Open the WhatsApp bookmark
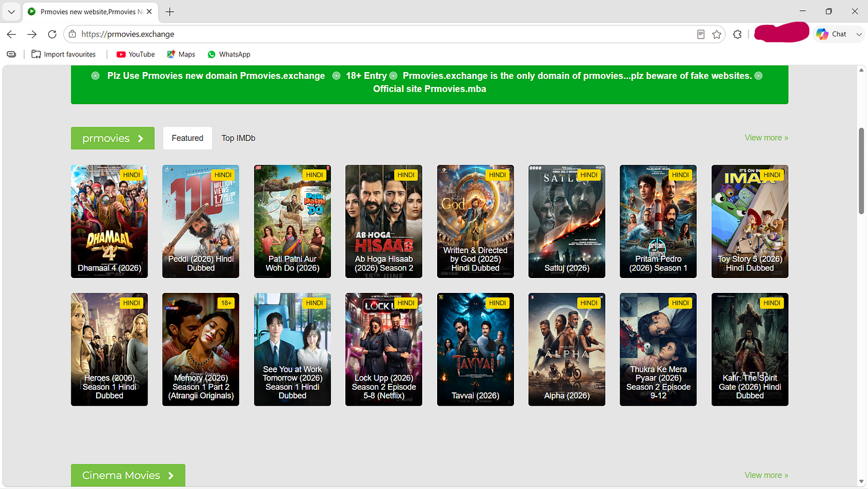This screenshot has width=868, height=489. click(229, 54)
